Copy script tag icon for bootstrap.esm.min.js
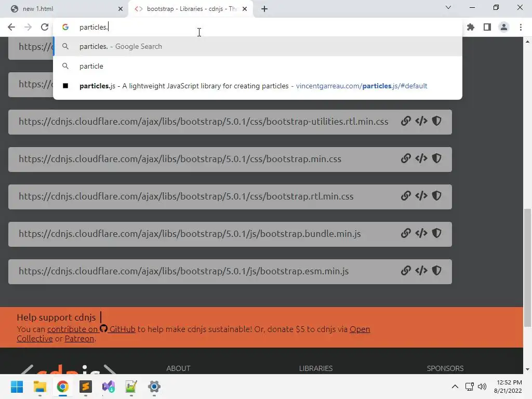The height and width of the screenshot is (399, 532). coord(421,270)
